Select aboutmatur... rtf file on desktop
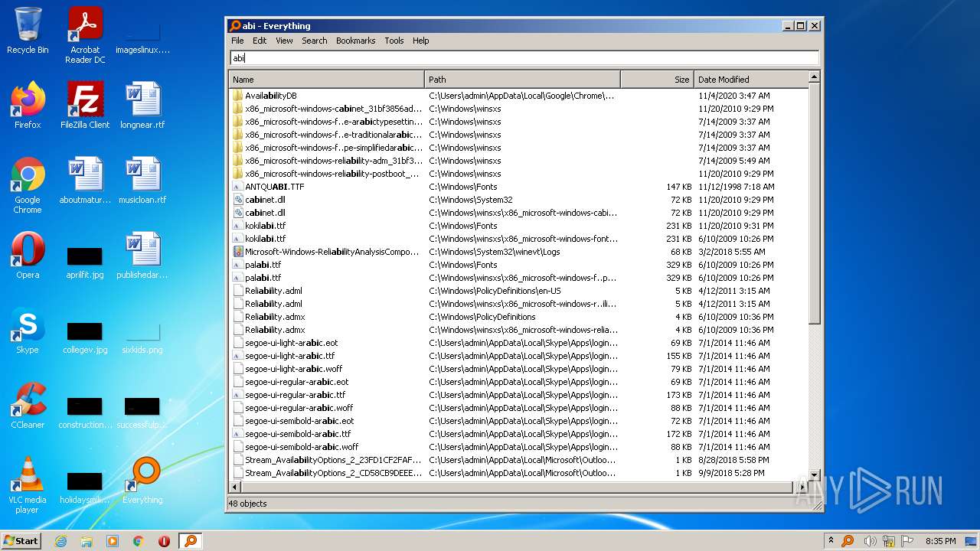This screenshot has height=551, width=980. (85, 181)
